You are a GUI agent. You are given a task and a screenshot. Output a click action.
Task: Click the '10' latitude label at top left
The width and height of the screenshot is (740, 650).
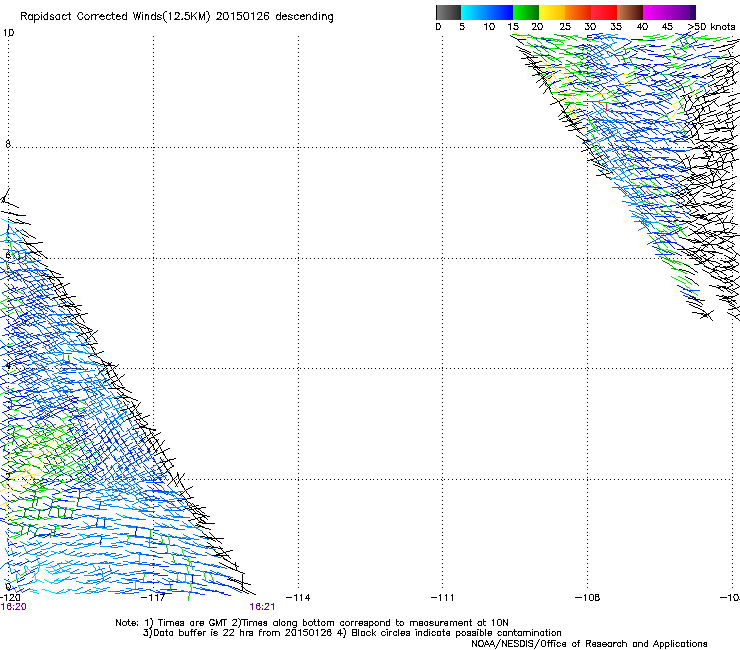coord(8,33)
